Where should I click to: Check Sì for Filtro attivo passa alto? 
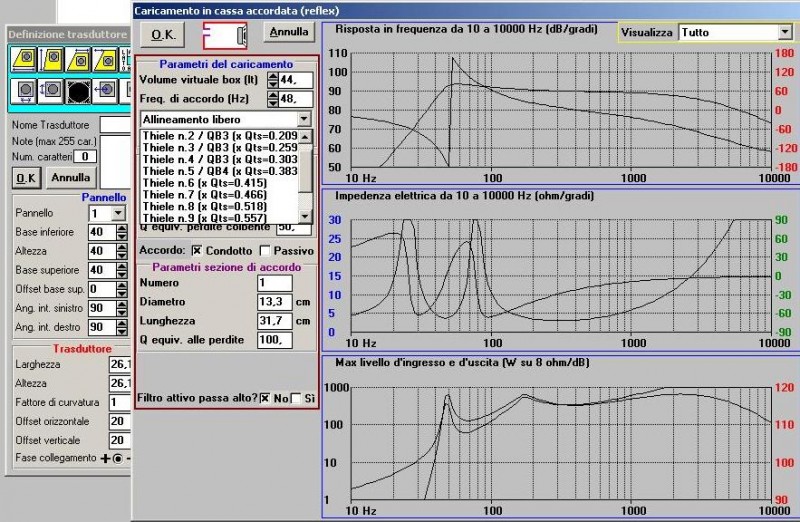coord(296,398)
